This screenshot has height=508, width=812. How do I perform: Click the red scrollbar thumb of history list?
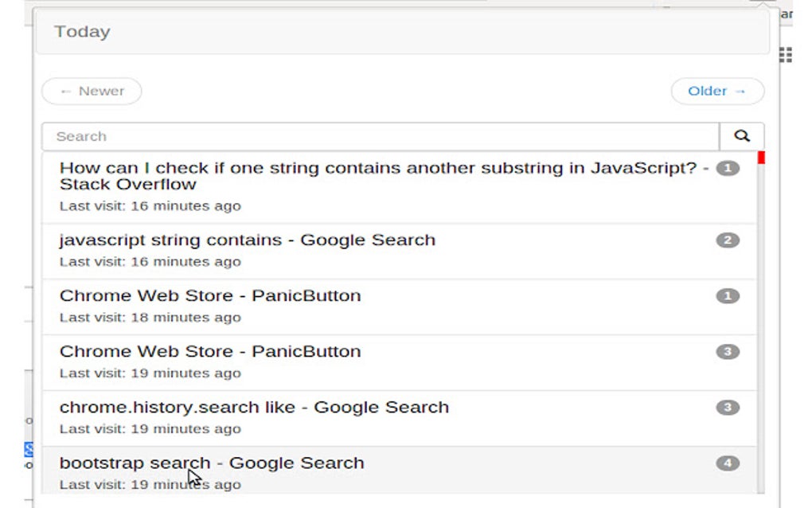coord(761,158)
